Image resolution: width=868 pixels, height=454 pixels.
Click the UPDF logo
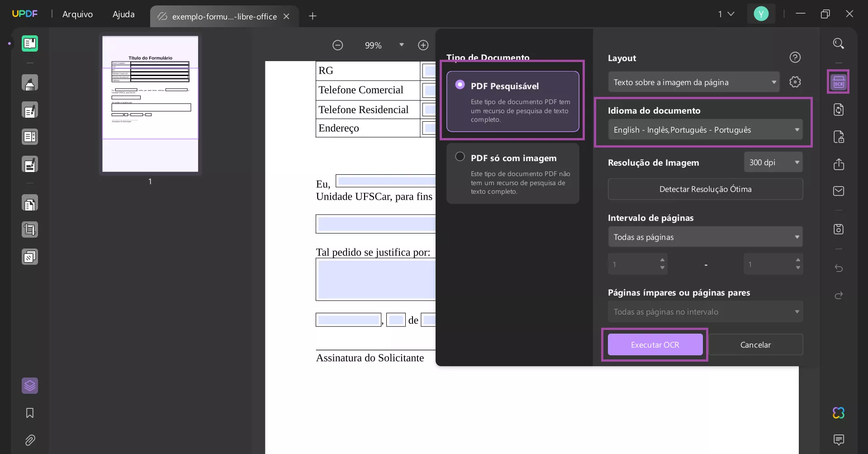[x=25, y=14]
